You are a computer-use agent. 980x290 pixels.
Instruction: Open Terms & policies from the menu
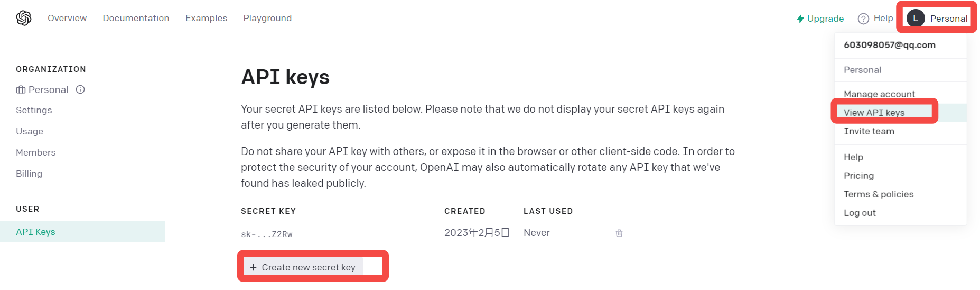coord(879,194)
